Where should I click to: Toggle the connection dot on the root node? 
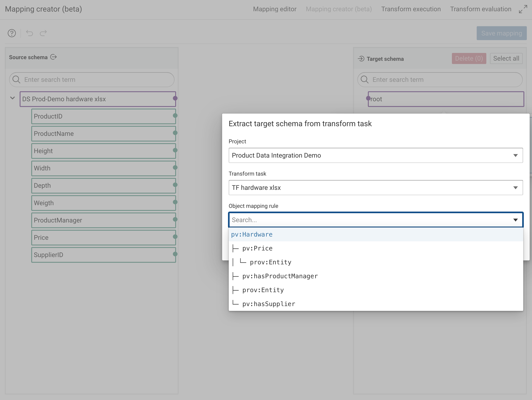[x=368, y=98]
